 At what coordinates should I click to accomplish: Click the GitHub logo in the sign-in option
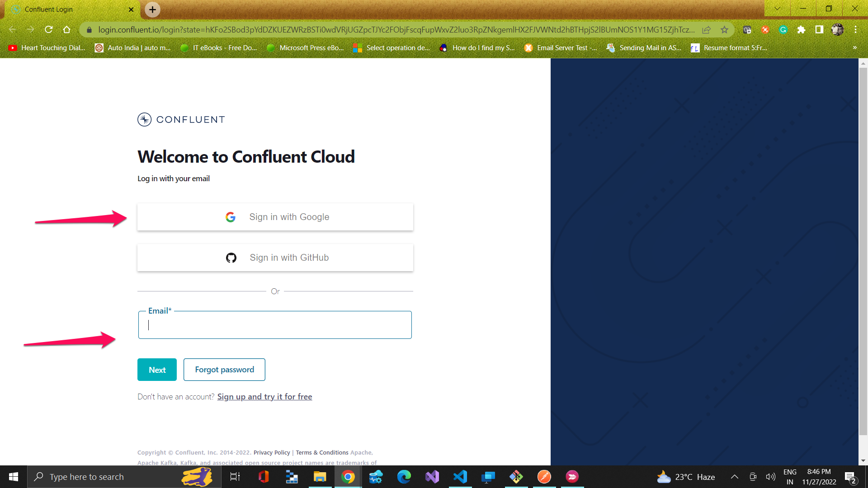[x=231, y=258]
